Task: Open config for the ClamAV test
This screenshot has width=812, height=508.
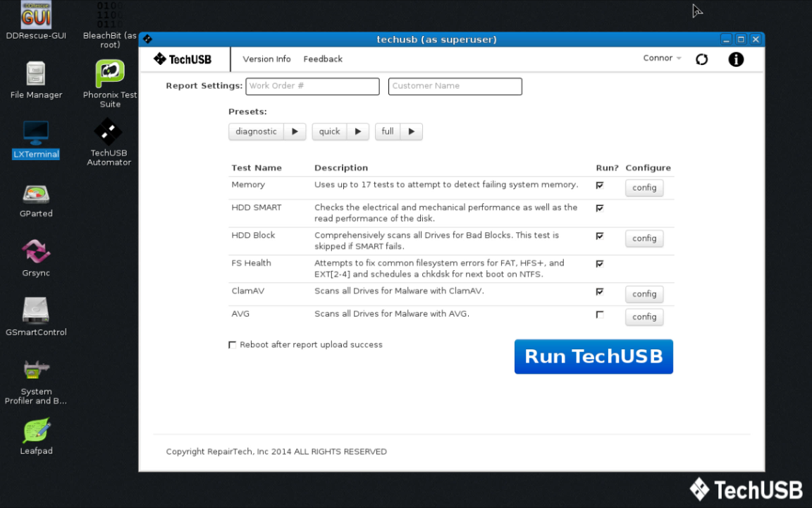Action: [x=644, y=294]
